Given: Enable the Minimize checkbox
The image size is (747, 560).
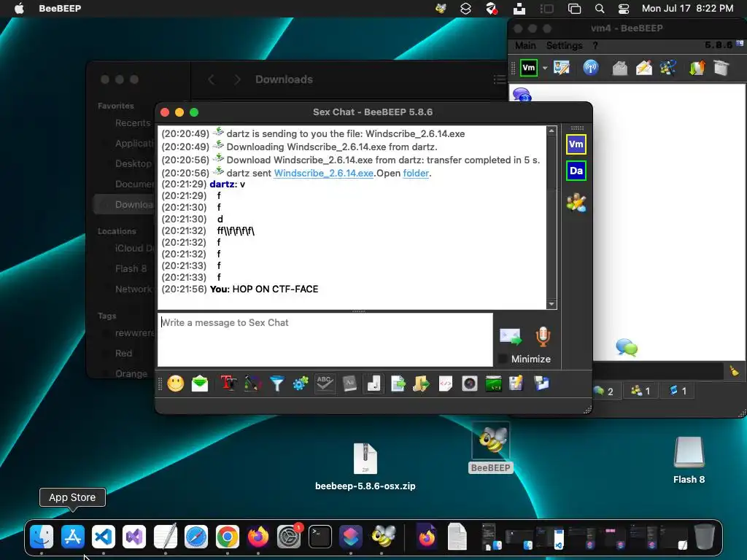Looking at the screenshot, I should pos(502,359).
